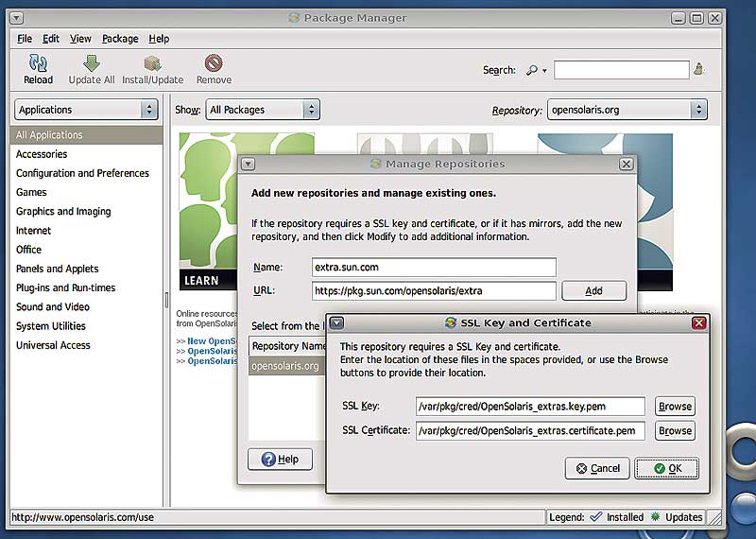This screenshot has width=756, height=539.
Task: Click the SSL Key path field
Action: (x=530, y=407)
